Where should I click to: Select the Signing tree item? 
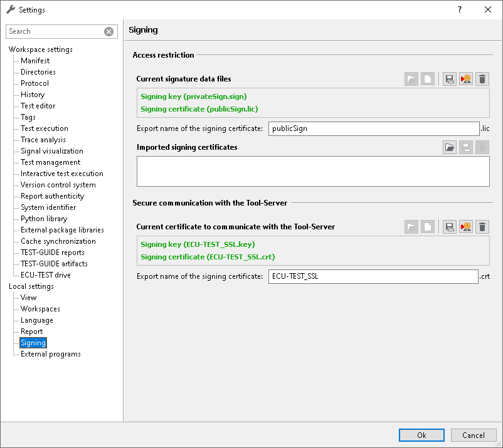coord(33,343)
